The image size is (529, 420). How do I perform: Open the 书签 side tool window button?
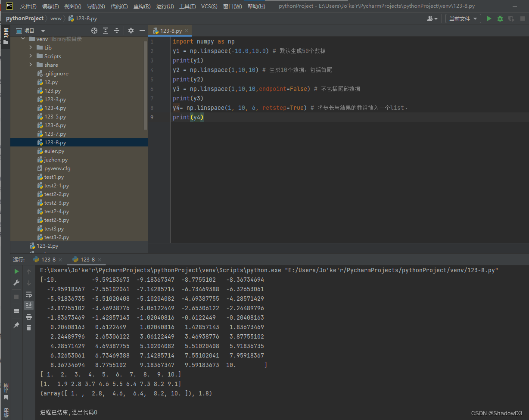click(x=6, y=392)
